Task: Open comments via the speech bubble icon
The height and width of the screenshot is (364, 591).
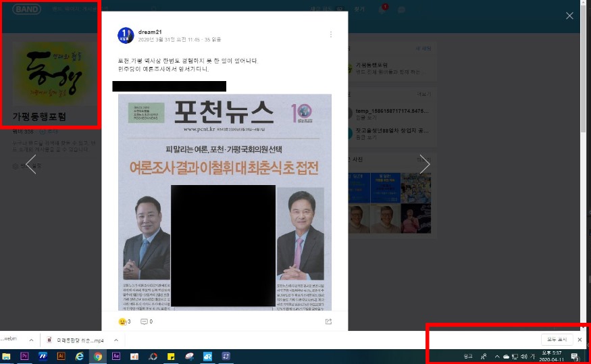Action: point(144,321)
